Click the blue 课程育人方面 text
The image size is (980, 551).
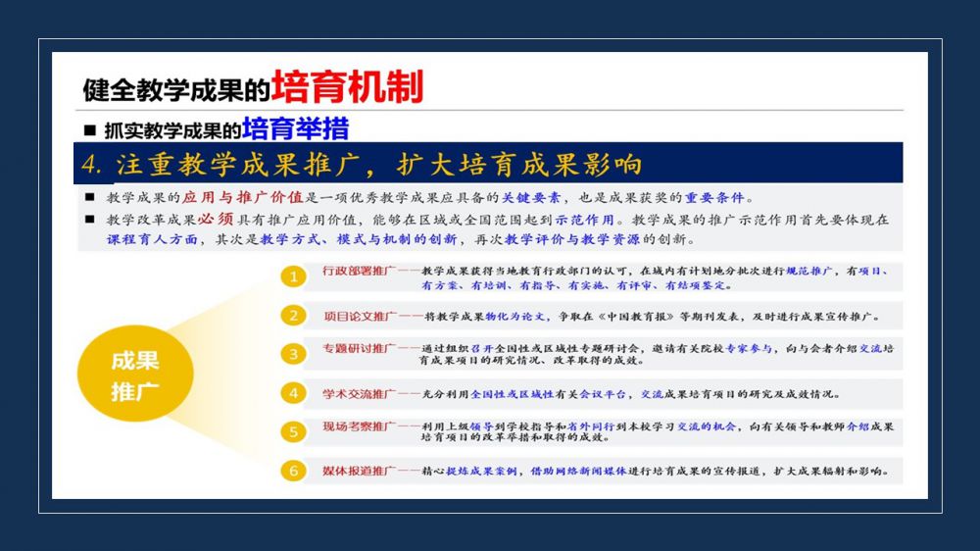(x=152, y=239)
